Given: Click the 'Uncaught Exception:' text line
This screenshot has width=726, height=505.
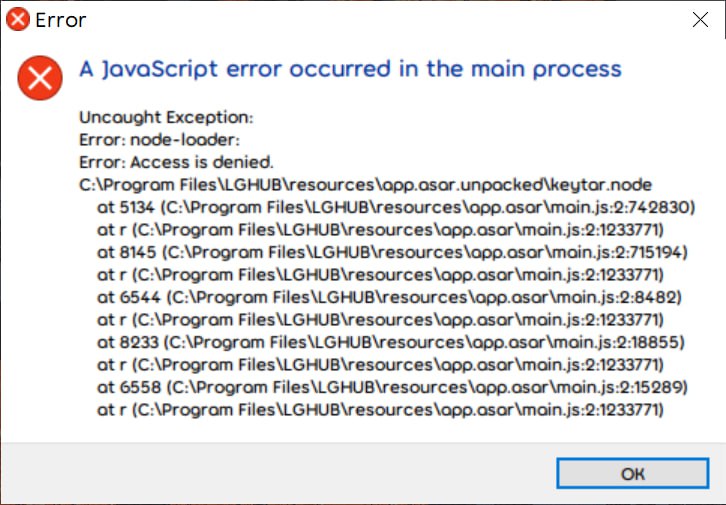Looking at the screenshot, I should tap(166, 118).
